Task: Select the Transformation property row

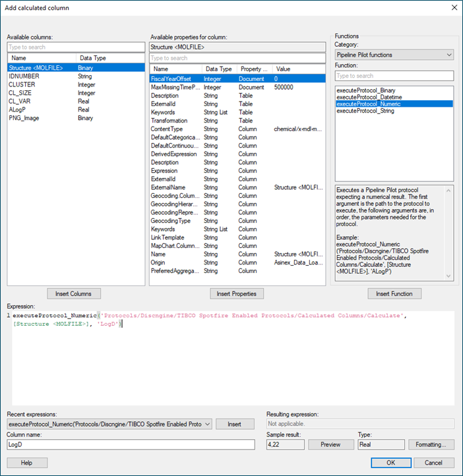Action: click(x=237, y=121)
